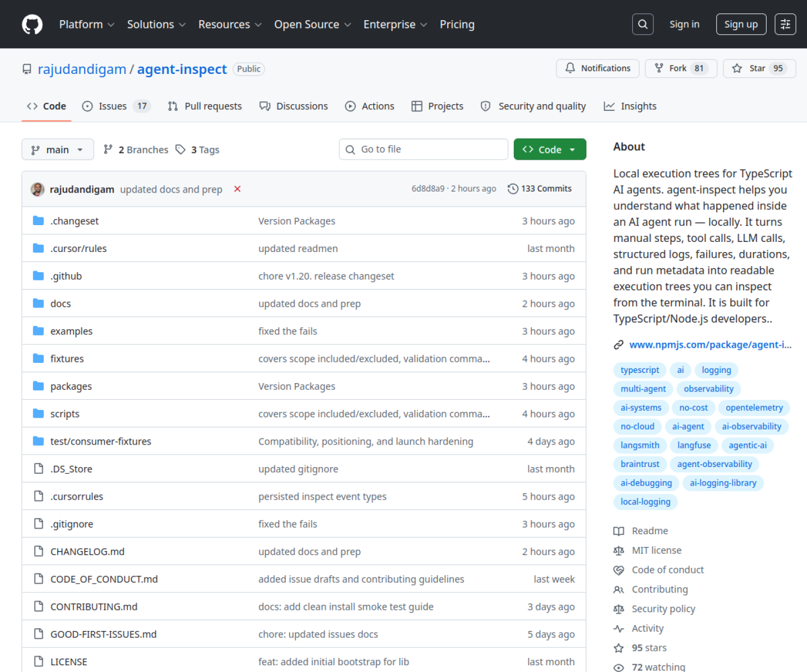
Task: Click the eye icon beside 72 watching
Action: (x=619, y=667)
